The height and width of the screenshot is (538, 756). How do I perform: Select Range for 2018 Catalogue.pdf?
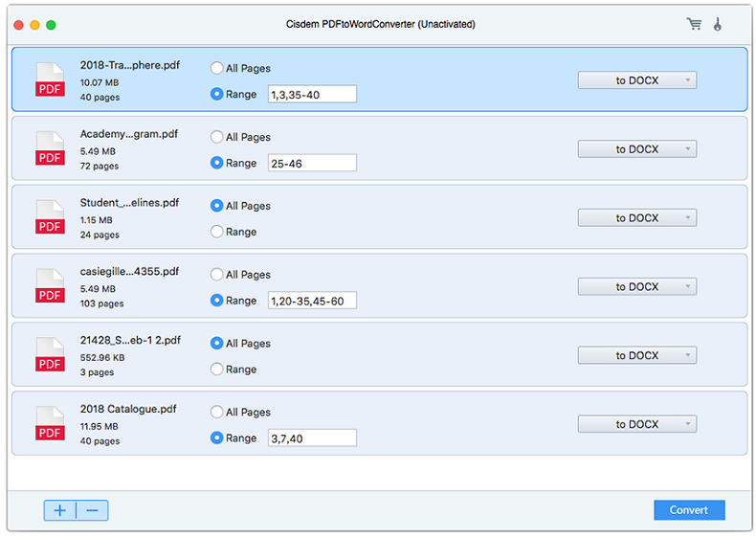217,438
